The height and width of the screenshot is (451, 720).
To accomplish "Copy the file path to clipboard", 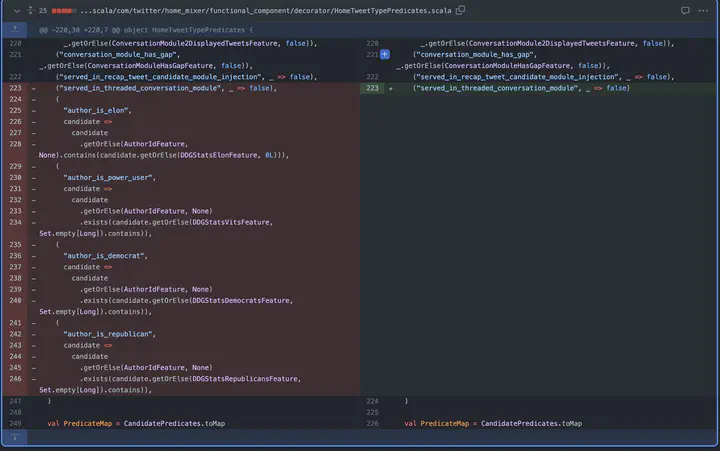I will [460, 10].
